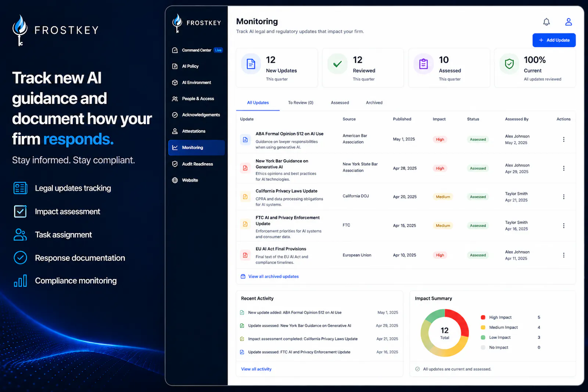Click the Reviewed card checkmark icon

click(x=337, y=64)
